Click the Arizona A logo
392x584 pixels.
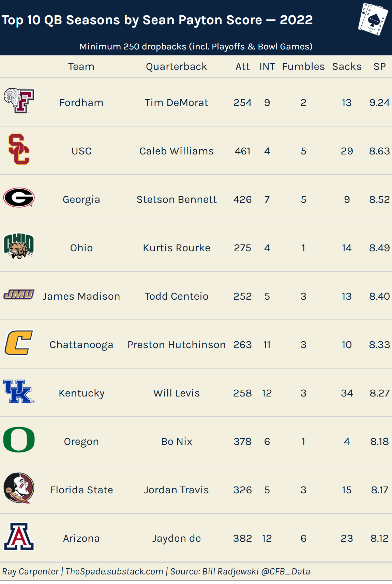click(x=19, y=537)
